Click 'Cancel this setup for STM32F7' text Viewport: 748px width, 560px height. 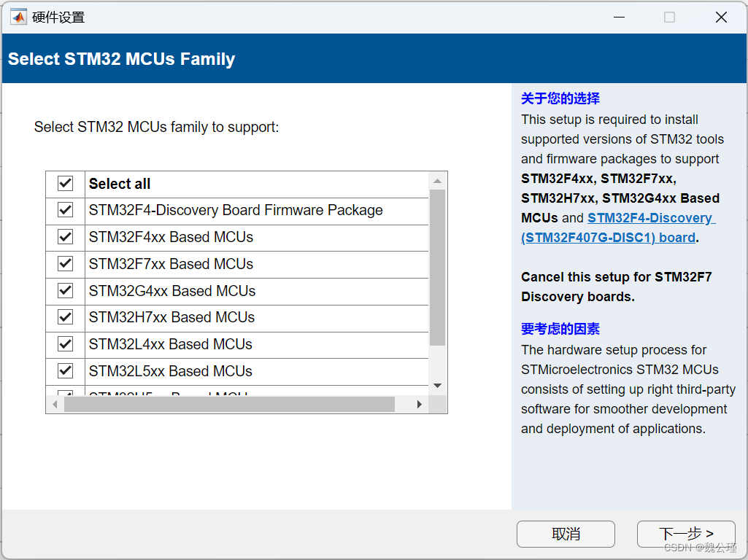pos(617,277)
